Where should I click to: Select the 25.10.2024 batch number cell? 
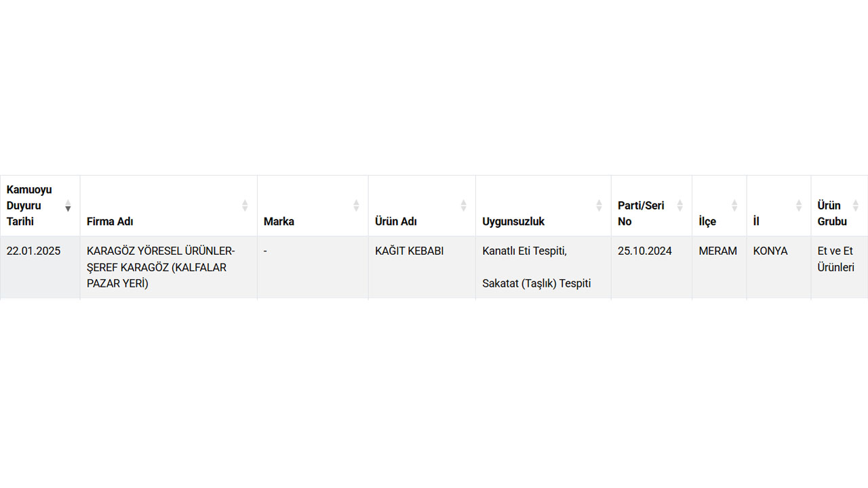pyautogui.click(x=644, y=251)
